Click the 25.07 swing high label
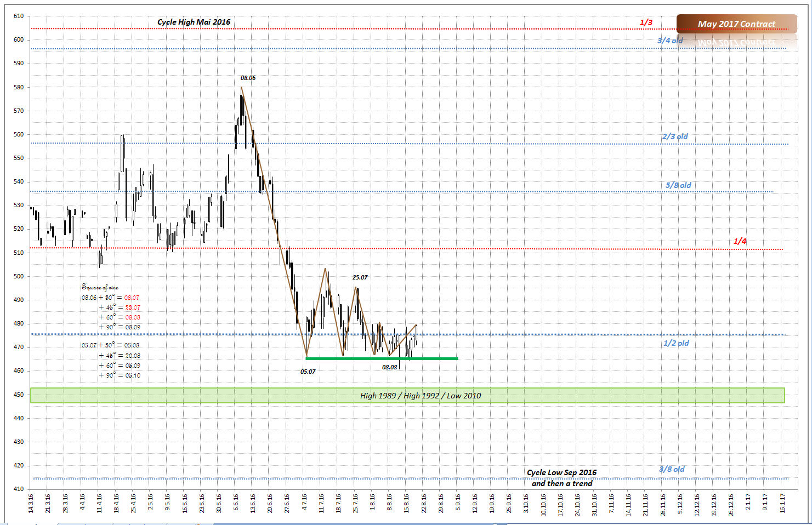The width and height of the screenshot is (812, 525). tap(360, 277)
